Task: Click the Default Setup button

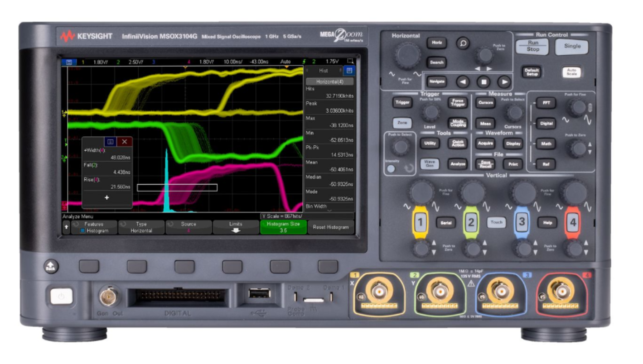Action: [531, 72]
